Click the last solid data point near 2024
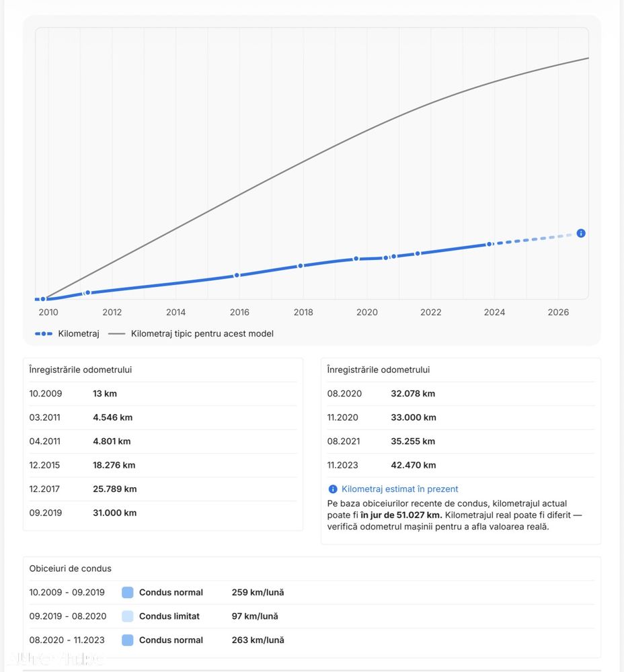Screen dimensions: 624x672 [489, 245]
